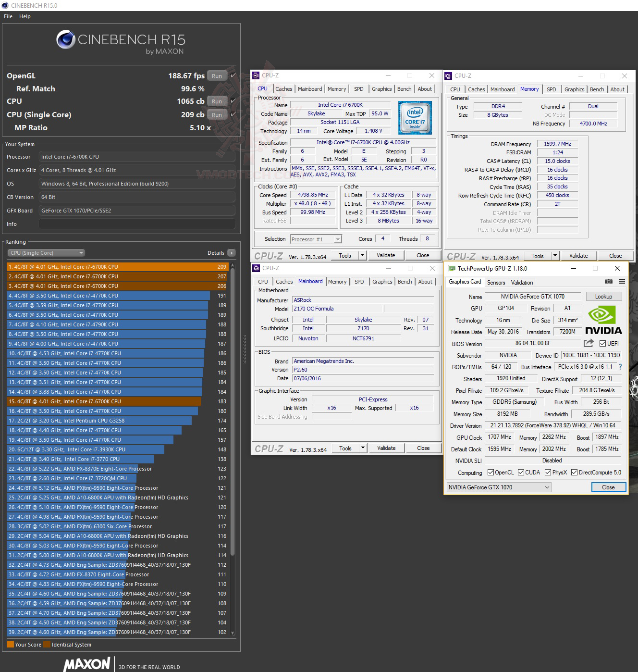Open the Help menu in Cinebench

[25, 16]
